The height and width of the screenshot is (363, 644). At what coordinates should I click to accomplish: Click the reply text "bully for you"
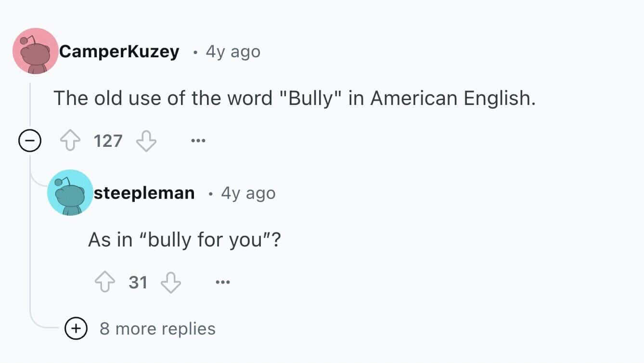184,239
